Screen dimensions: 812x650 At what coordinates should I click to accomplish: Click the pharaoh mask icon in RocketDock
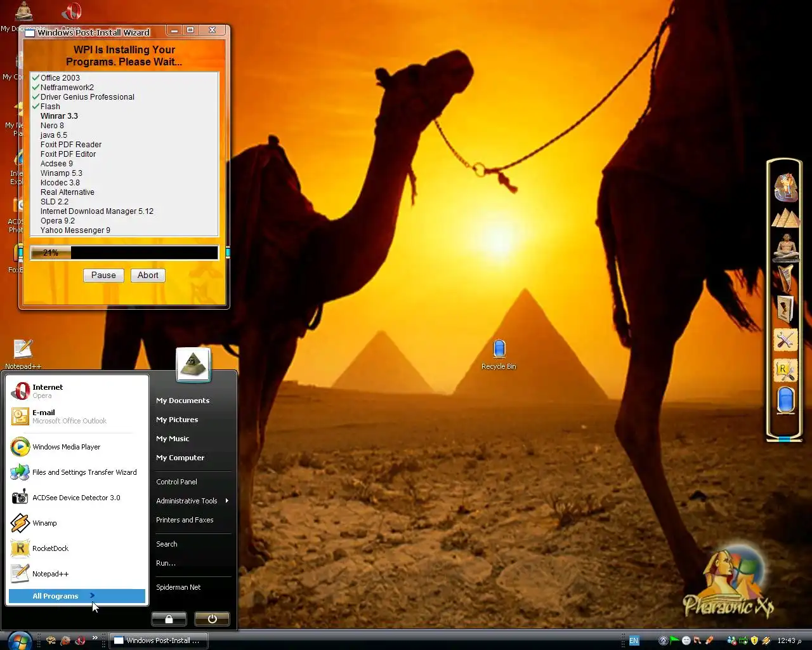click(x=785, y=187)
